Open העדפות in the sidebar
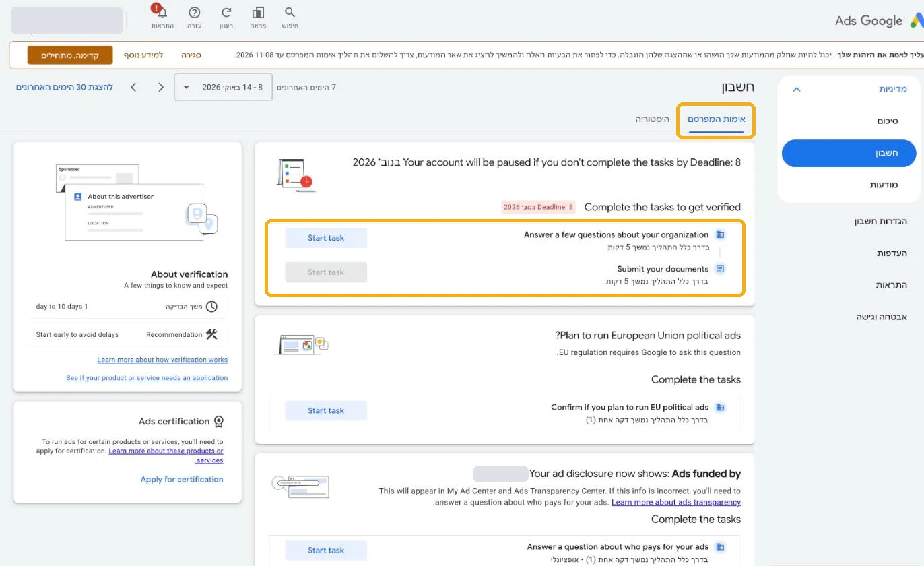Viewport: 924px width, 566px height. tap(892, 253)
